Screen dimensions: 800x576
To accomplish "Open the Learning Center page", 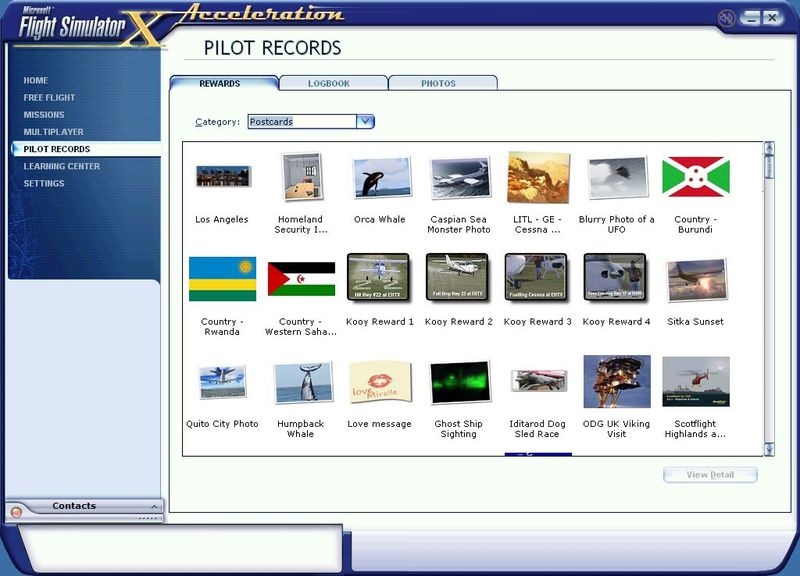I will [62, 166].
